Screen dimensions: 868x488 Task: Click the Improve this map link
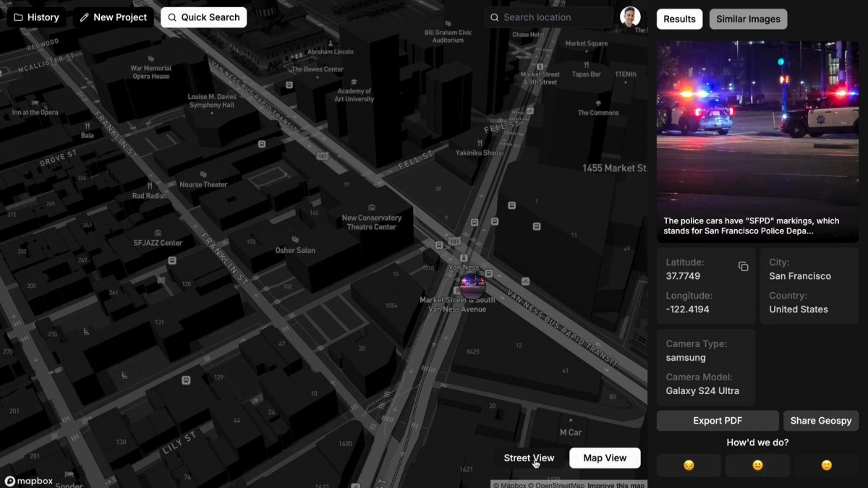[x=616, y=485]
